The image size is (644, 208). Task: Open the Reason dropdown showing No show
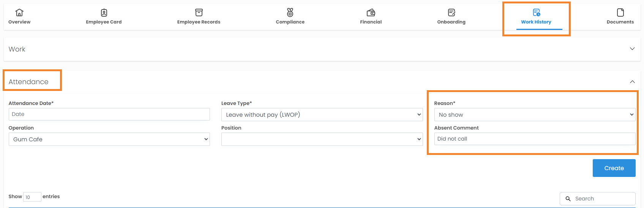534,115
